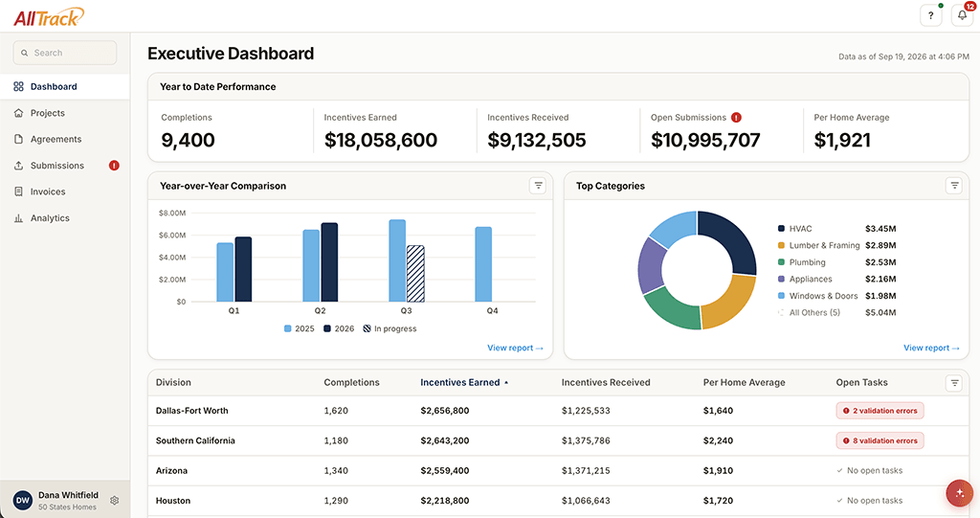Open the notifications bell icon
Image resolution: width=980 pixels, height=518 pixels.
[962, 15]
